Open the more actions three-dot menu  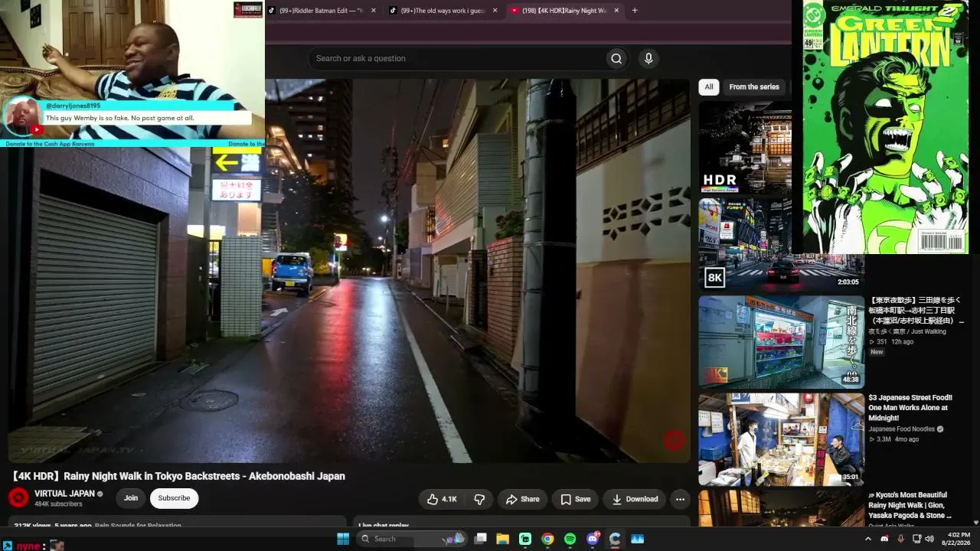[680, 499]
